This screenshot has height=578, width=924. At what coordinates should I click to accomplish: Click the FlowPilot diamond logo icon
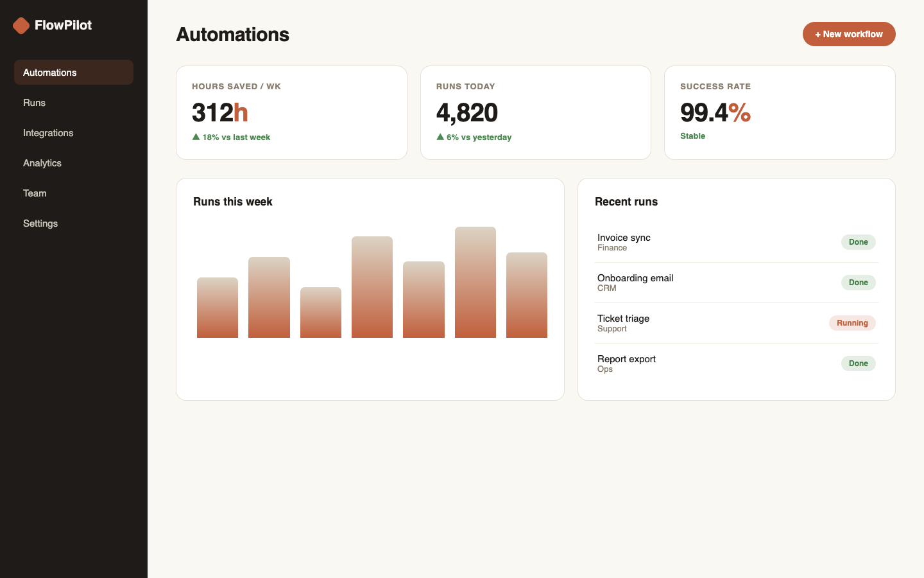click(x=21, y=26)
